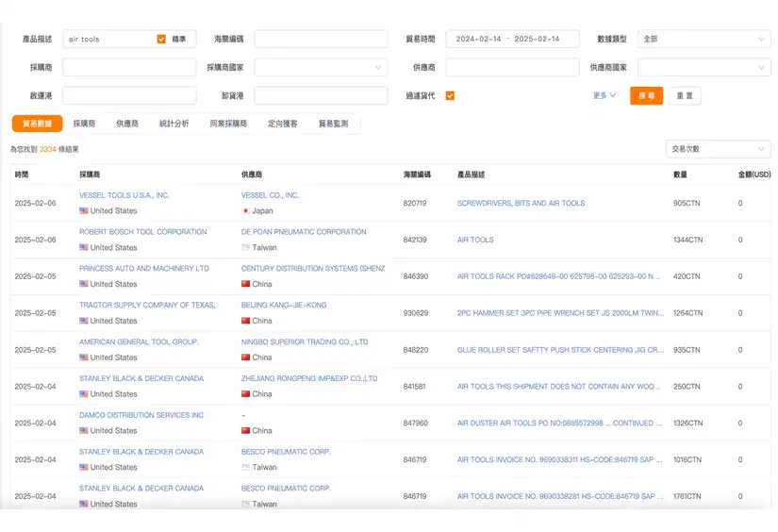Open 2PC HAMMER SET product description

pyautogui.click(x=561, y=313)
